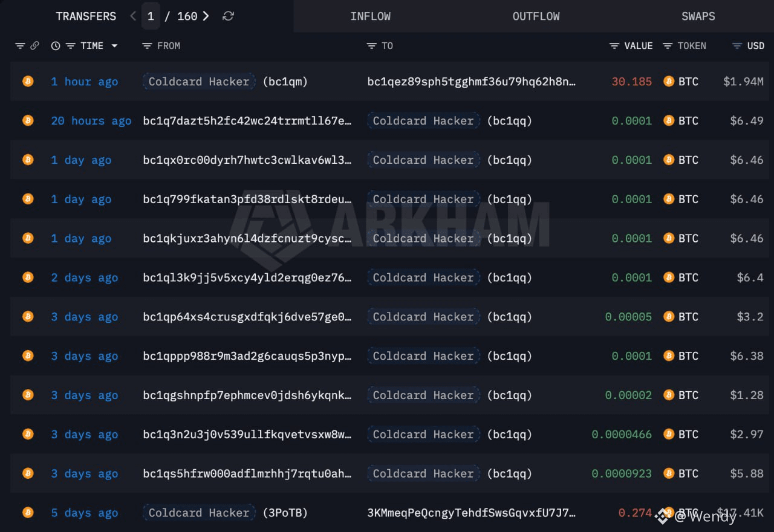Open recipient address 3KMmeqPeQcngyTehdfSwsGqvxfU7J7
774x532 pixels.
coord(472,513)
